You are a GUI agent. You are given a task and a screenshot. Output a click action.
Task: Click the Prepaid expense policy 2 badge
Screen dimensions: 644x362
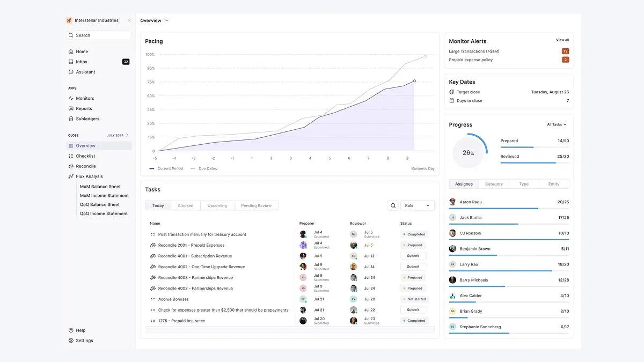tap(565, 60)
